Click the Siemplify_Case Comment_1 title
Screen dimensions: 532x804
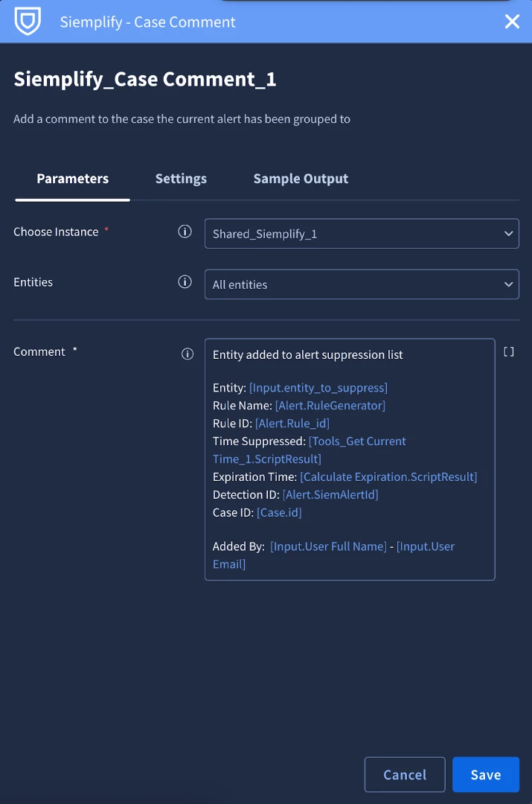(x=145, y=79)
